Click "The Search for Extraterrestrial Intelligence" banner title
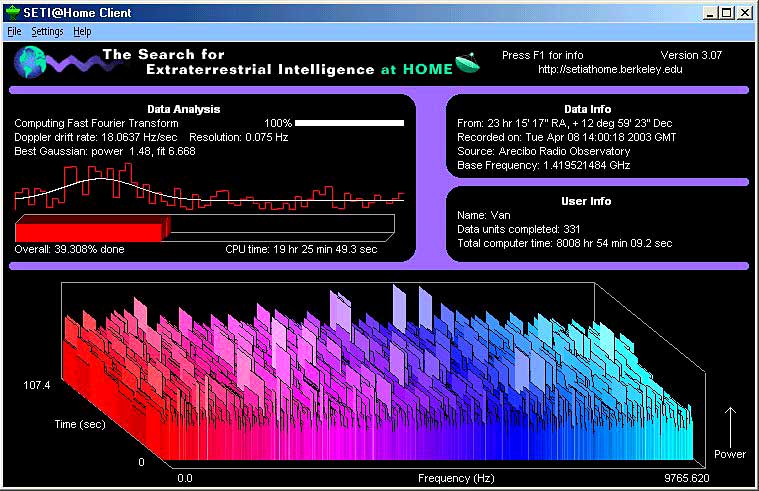The image size is (759, 491). tap(277, 62)
